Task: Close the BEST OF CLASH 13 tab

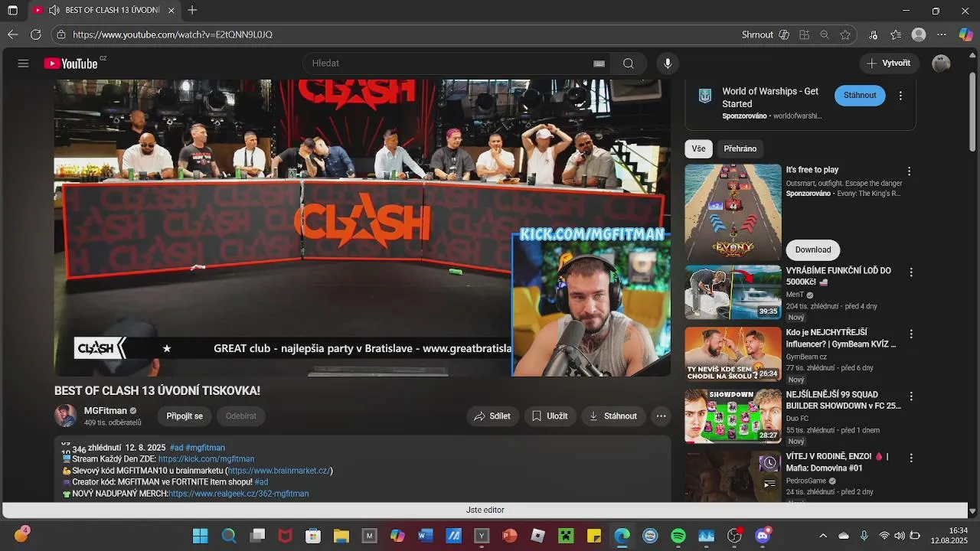Action: pyautogui.click(x=171, y=11)
